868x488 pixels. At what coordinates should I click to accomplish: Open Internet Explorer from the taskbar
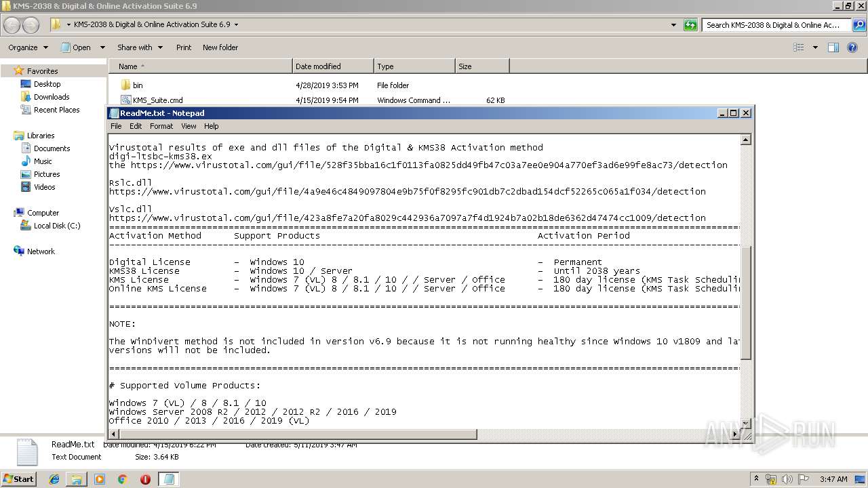(x=54, y=479)
